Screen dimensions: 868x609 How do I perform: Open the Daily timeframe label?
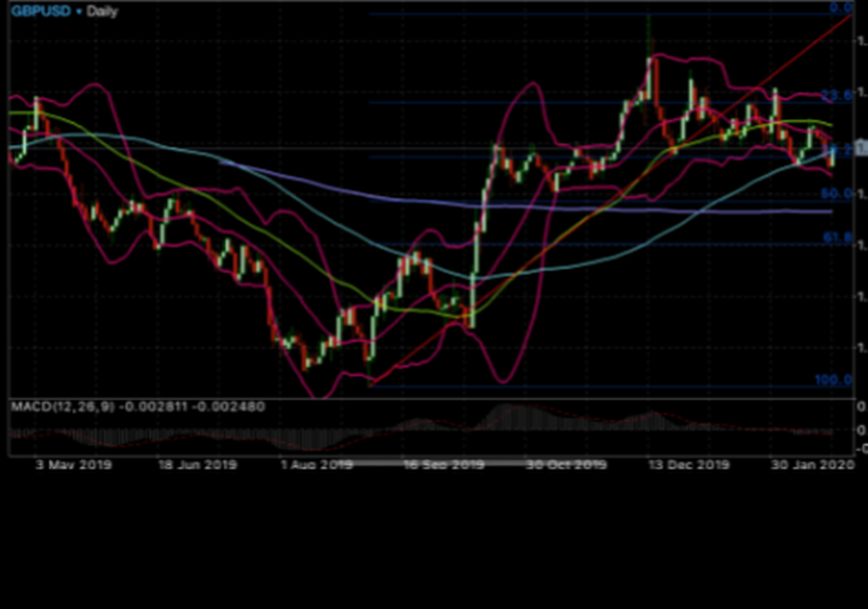(102, 11)
